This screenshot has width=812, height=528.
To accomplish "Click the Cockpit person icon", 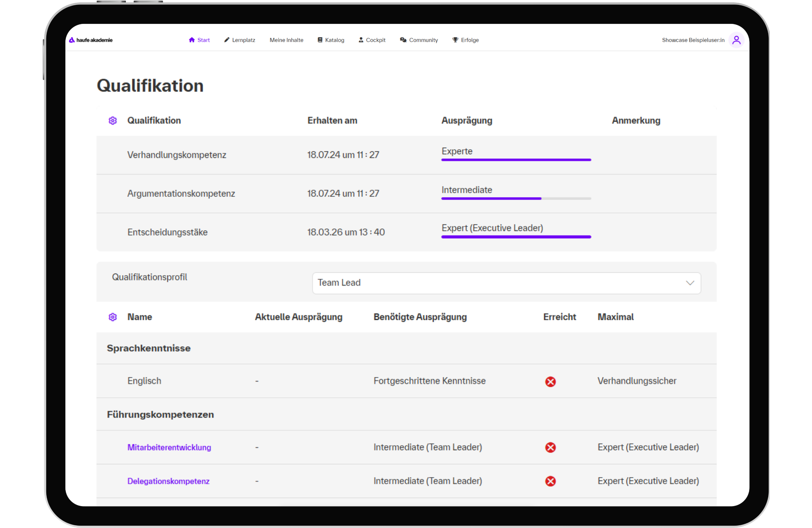I will pyautogui.click(x=361, y=40).
